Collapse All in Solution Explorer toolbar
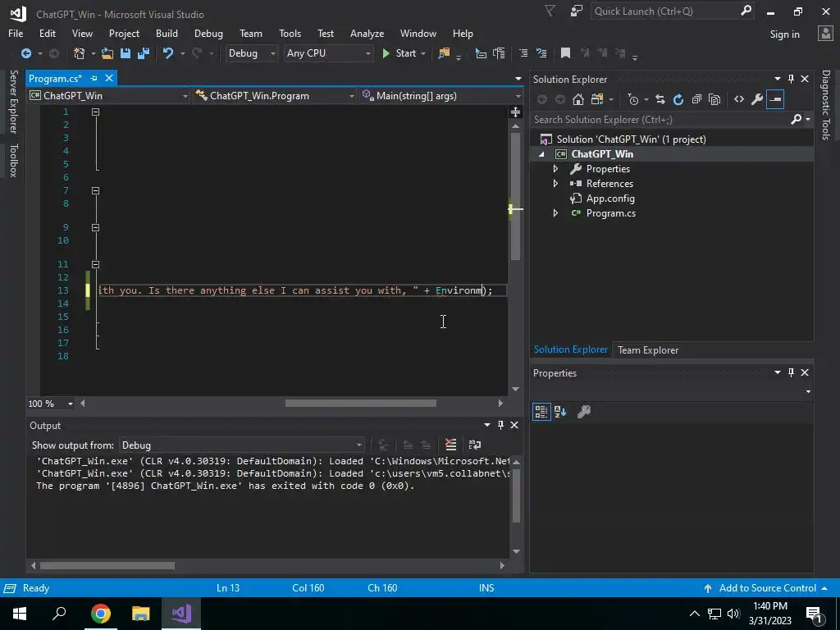 click(696, 99)
